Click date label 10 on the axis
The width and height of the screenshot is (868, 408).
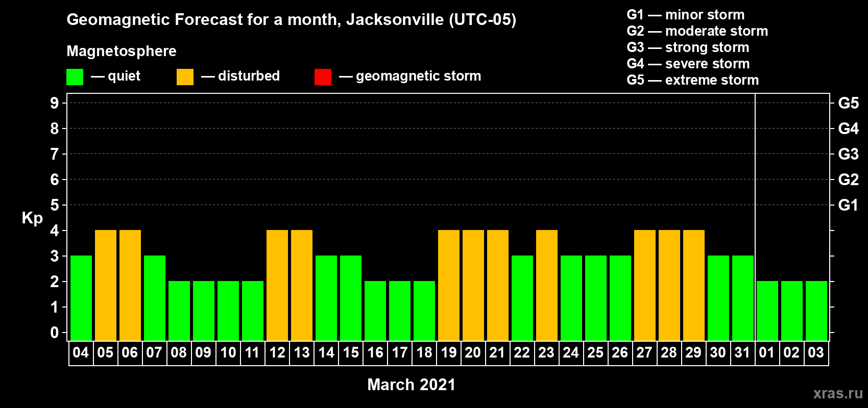[228, 353]
